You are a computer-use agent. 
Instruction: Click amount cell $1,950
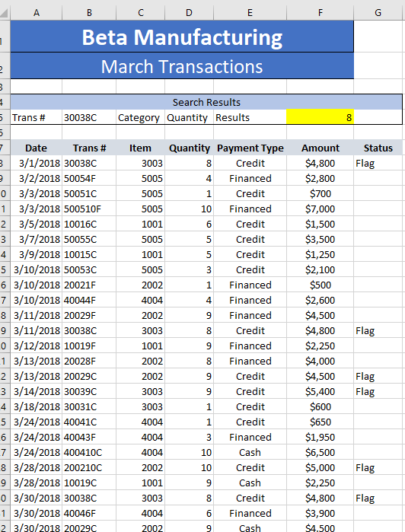click(x=320, y=437)
